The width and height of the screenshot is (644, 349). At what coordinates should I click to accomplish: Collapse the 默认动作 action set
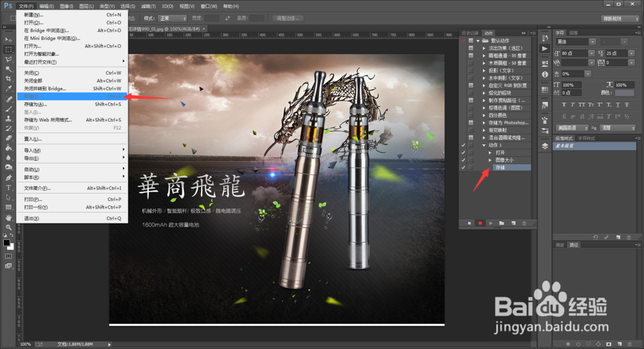[x=478, y=41]
